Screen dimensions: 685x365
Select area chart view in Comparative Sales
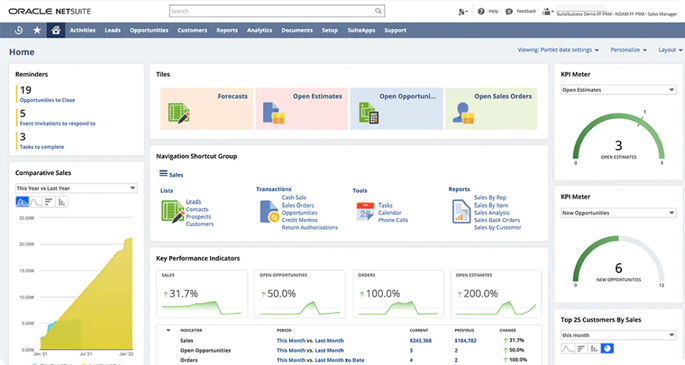coord(22,202)
